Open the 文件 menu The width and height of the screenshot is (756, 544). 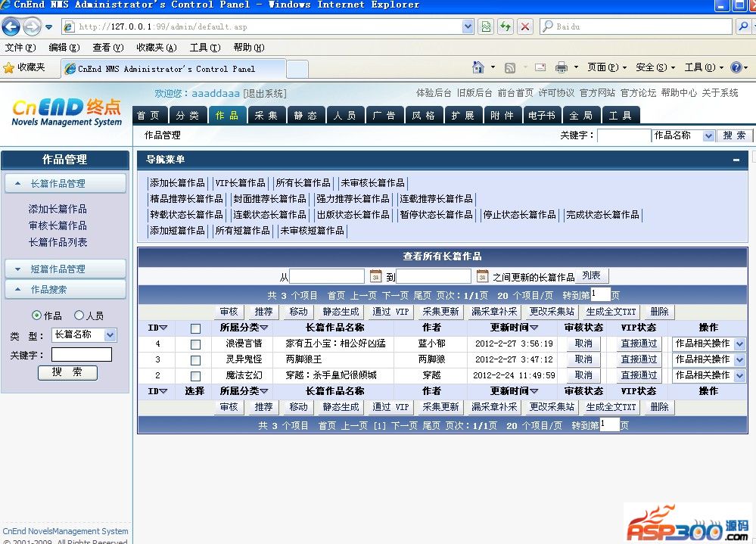click(20, 47)
